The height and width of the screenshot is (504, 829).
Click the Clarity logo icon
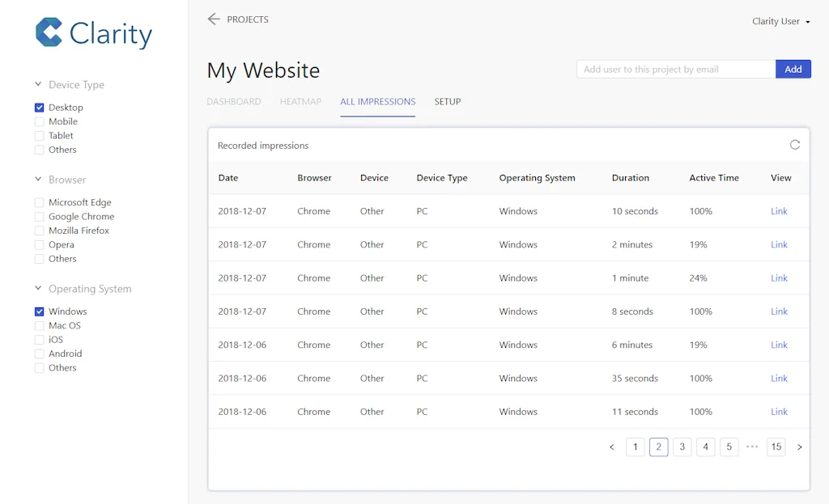pos(49,33)
